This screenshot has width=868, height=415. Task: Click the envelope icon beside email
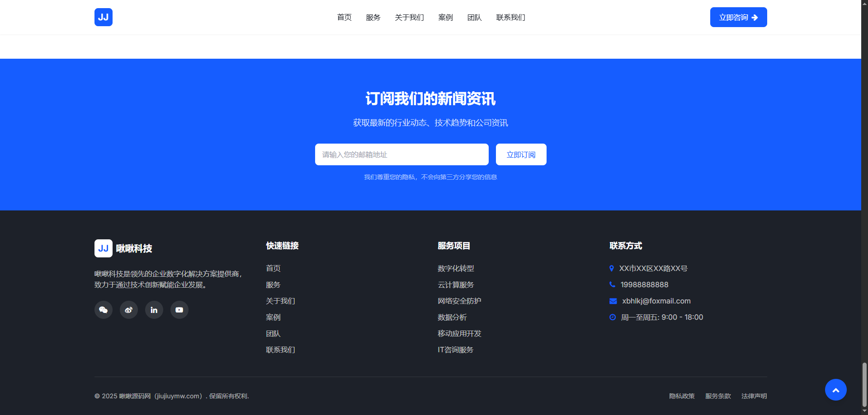point(613,301)
